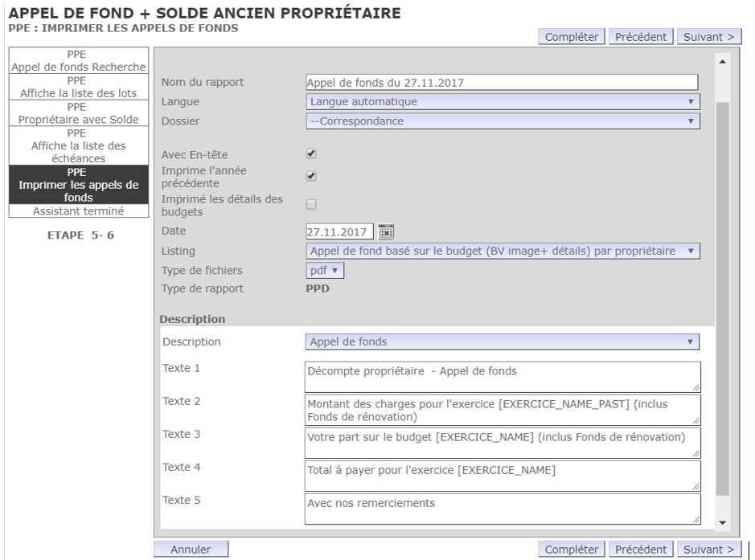This screenshot has height=560, width=755.
Task: Select Propriétaire avec Solde step
Action: click(x=78, y=114)
